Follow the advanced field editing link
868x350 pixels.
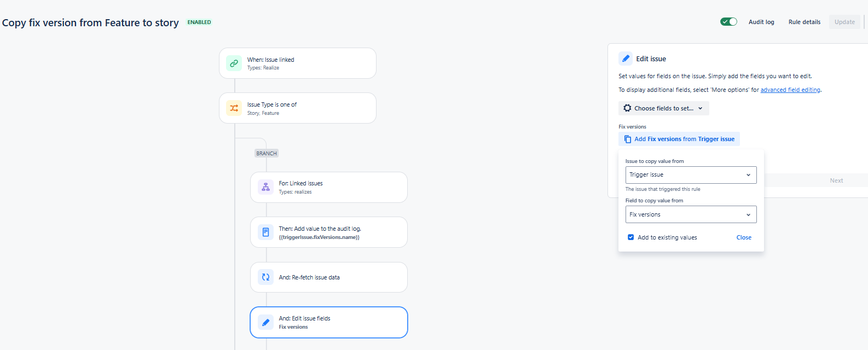tap(790, 90)
